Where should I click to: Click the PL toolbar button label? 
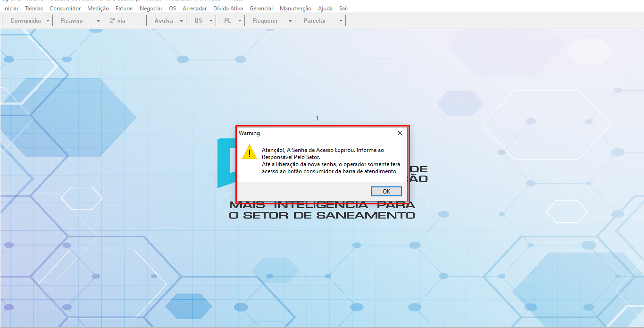[227, 21]
